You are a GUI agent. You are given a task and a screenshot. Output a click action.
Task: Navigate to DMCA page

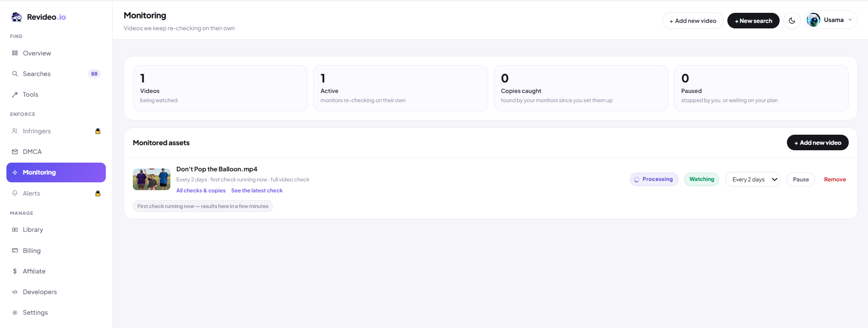56,152
